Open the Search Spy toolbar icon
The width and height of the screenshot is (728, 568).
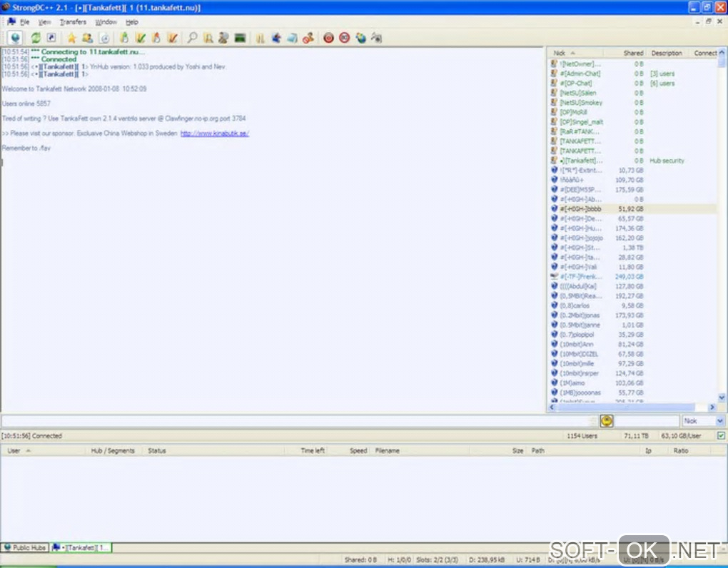[224, 38]
